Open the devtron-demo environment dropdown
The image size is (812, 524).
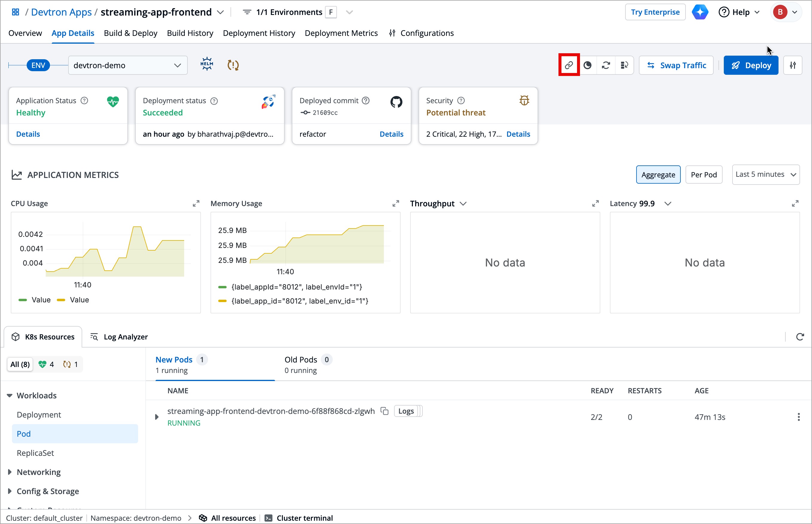tap(128, 65)
